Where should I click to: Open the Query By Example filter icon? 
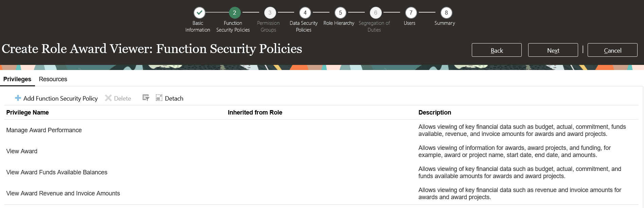coord(146,98)
